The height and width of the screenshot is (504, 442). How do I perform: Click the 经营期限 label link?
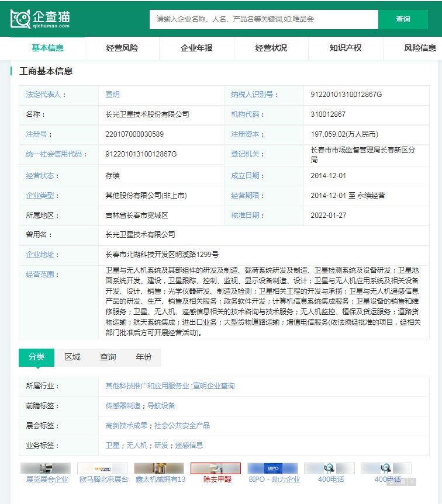(x=245, y=196)
